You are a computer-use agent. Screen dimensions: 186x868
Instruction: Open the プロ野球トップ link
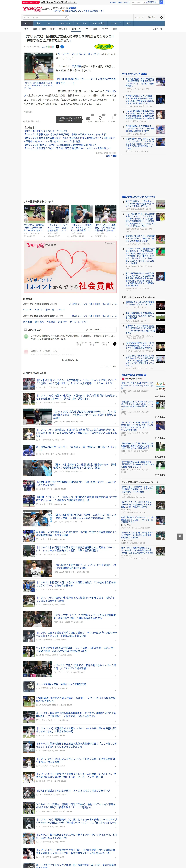[x=75, y=304]
